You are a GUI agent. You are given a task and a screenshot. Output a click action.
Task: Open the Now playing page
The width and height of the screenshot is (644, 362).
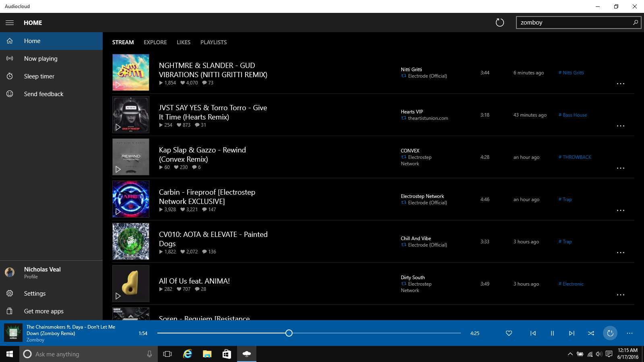(52, 59)
